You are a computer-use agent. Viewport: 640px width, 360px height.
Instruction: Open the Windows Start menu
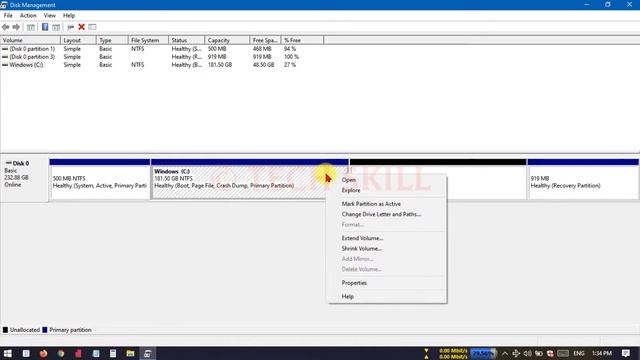coord(7,353)
